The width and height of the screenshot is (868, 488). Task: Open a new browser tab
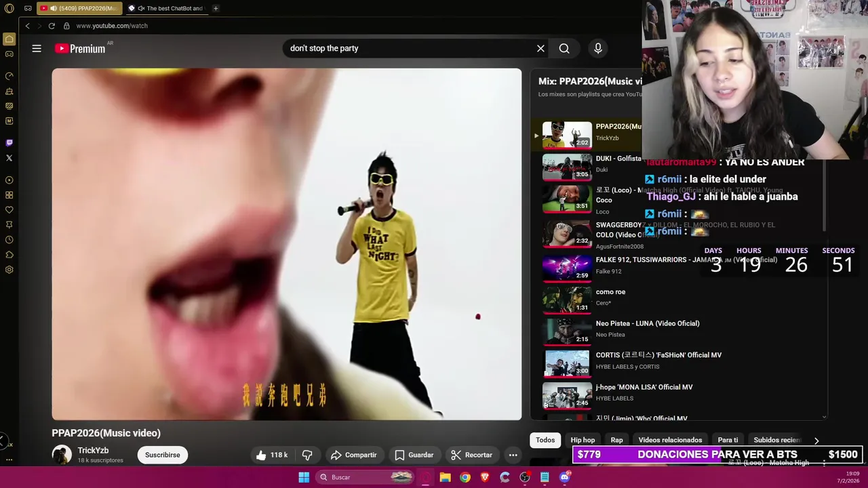pos(216,8)
